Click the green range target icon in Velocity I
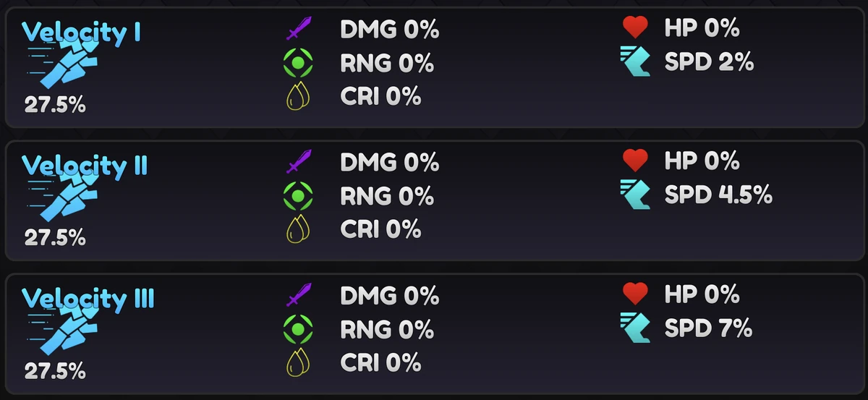This screenshot has width=868, height=400. coord(297,63)
